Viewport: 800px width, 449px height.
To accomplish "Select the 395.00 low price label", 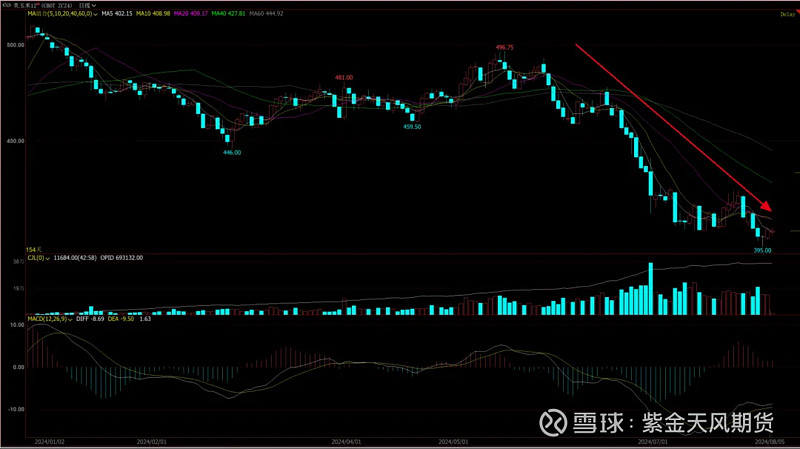I will 762,249.
